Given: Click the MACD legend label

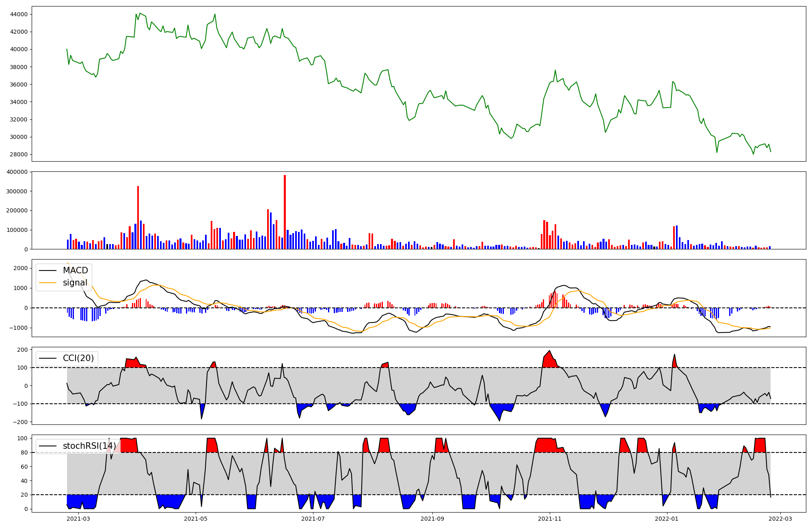Looking at the screenshot, I should click(75, 270).
